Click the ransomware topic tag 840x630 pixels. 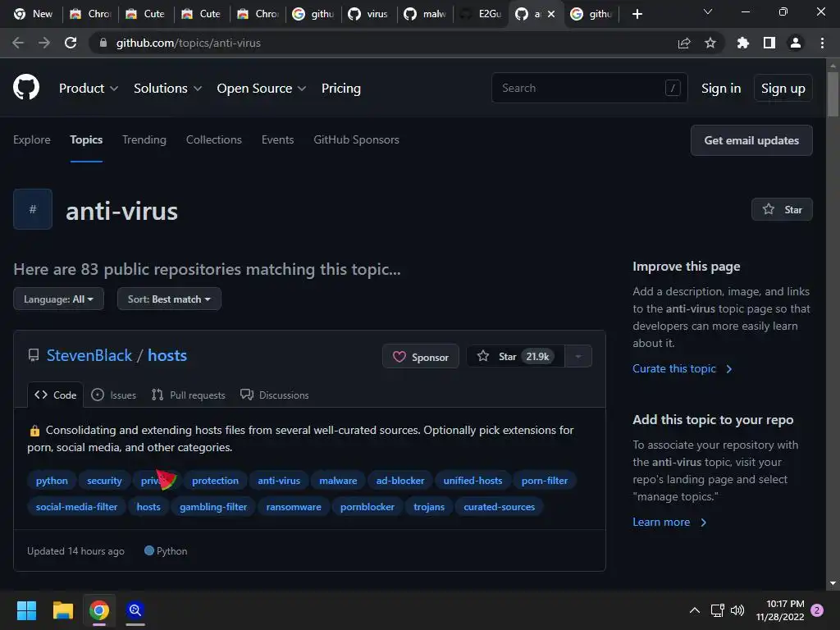click(294, 507)
